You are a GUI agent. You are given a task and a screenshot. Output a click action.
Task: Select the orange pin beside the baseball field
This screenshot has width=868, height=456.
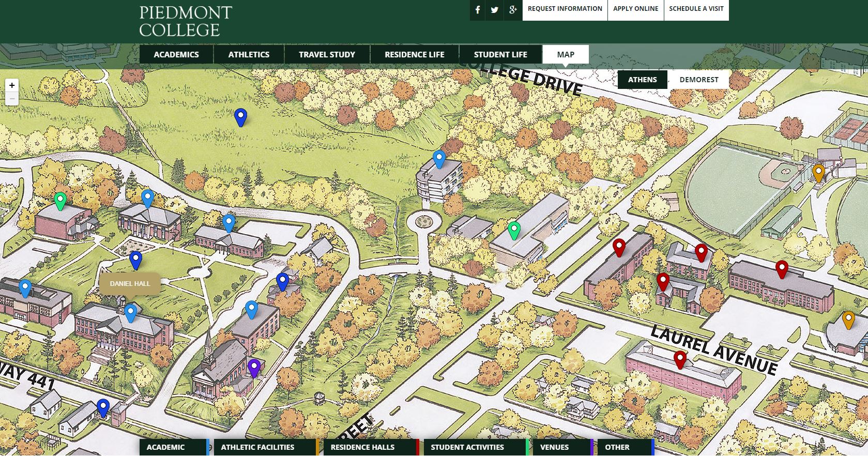coord(818,173)
